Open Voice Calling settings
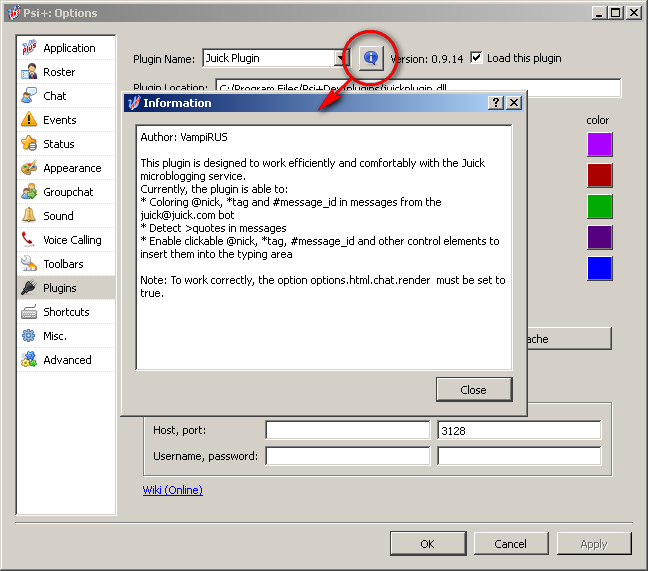 coord(72,240)
